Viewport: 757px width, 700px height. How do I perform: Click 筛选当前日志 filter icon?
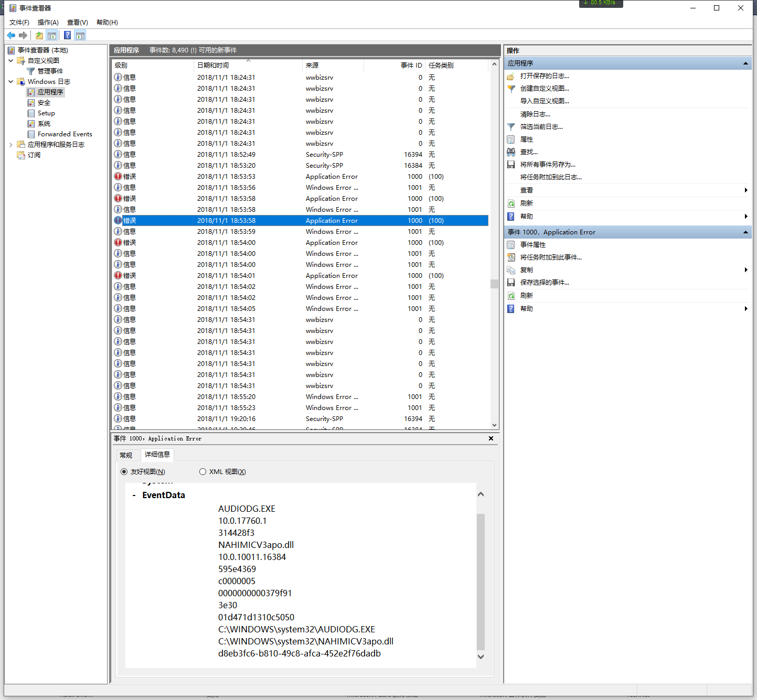(511, 127)
